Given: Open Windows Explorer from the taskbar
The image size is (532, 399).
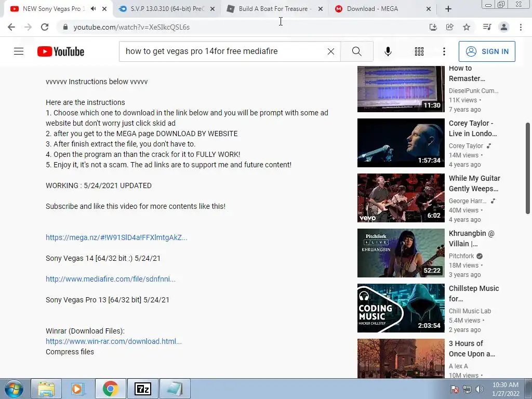Looking at the screenshot, I should (x=46, y=389).
